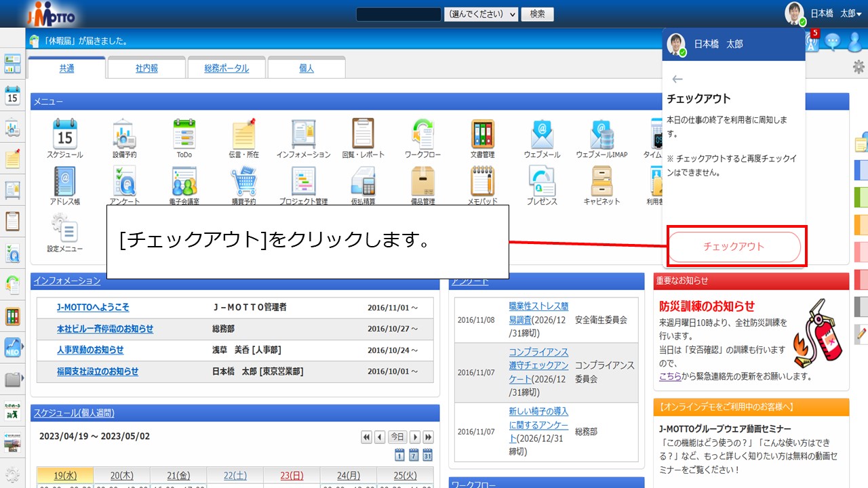Open the 本社ビル一斉停電のお知らせ link
Image resolution: width=868 pixels, height=488 pixels.
[x=105, y=329]
